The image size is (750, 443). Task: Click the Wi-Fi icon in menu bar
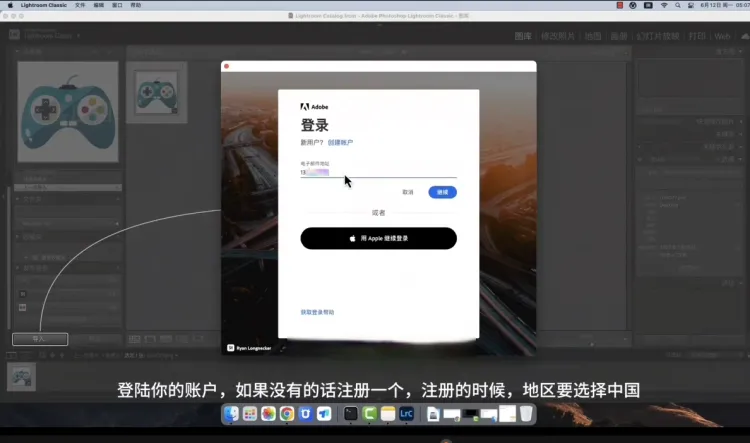click(x=664, y=5)
